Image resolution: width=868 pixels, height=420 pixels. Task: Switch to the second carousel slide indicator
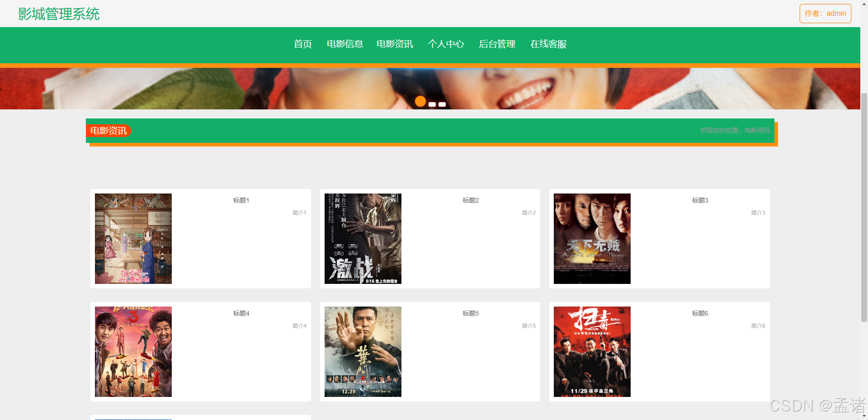pos(432,104)
